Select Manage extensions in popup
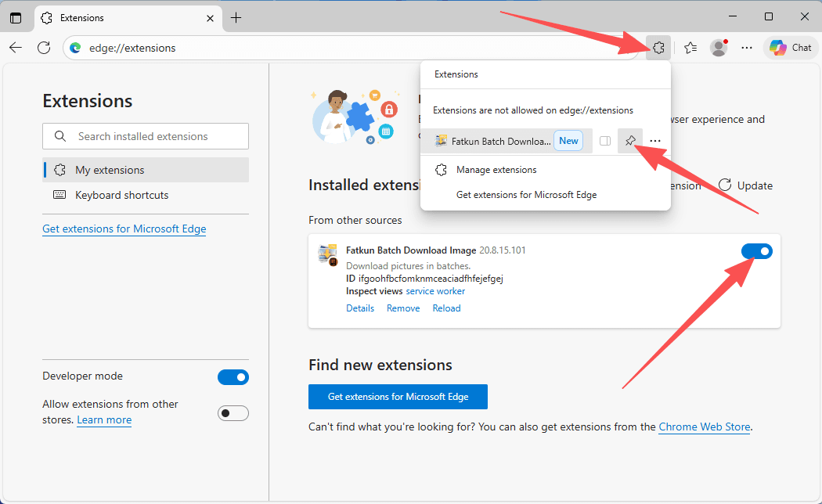Viewport: 822px width, 504px height. 496,170
